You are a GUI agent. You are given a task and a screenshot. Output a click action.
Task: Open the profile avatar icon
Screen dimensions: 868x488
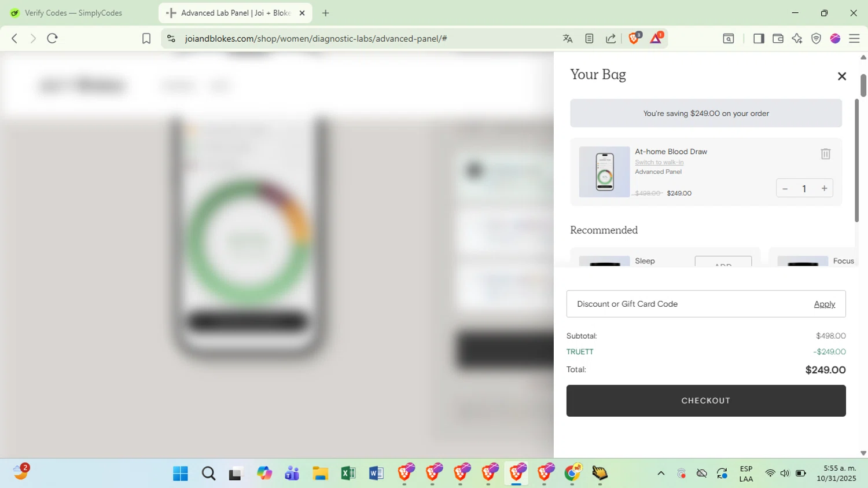point(835,38)
